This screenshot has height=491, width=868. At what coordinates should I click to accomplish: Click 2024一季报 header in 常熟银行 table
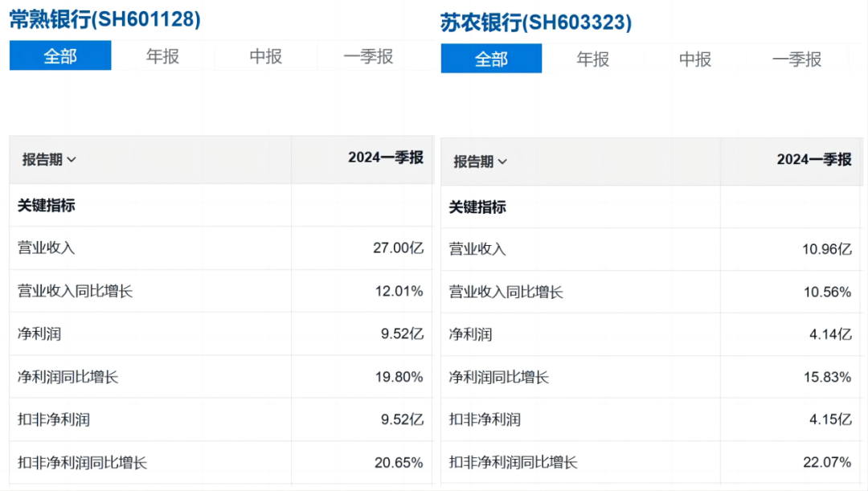tap(386, 158)
